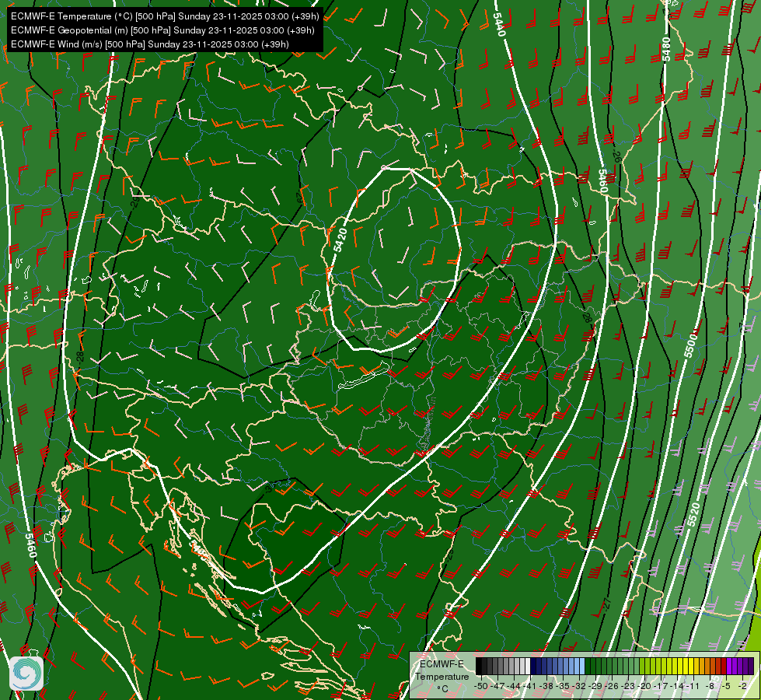Viewport: 761px width, 700px height.
Task: Click the legend title ECMWF-E Temperature °C
Action: click(442, 677)
